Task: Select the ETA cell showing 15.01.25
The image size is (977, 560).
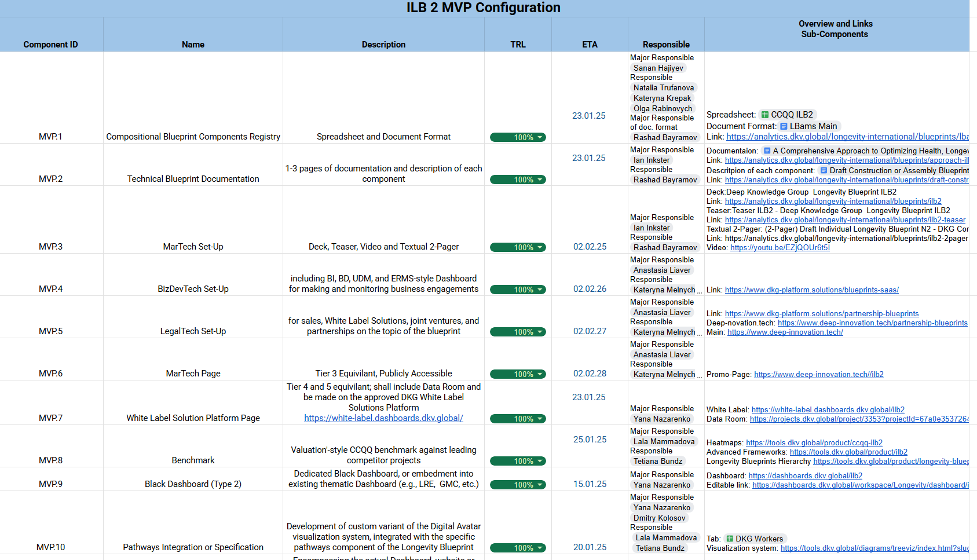Action: coord(590,484)
